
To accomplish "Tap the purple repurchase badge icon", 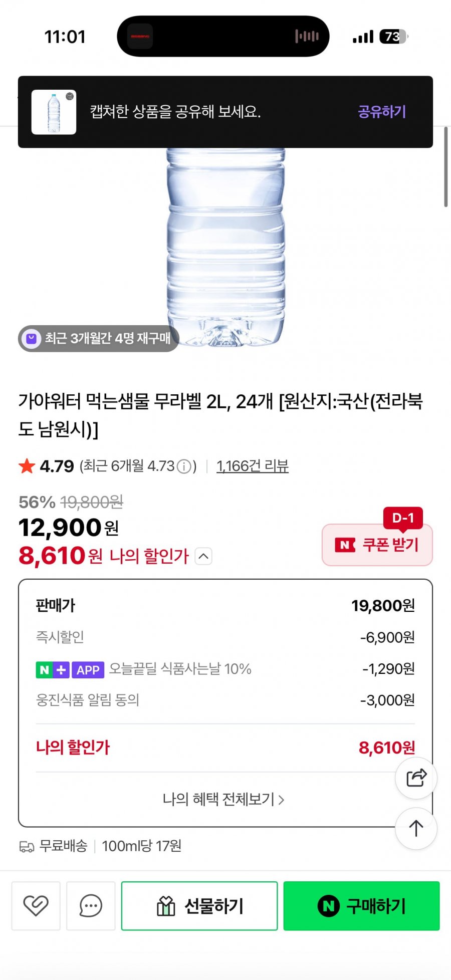I will (31, 339).
